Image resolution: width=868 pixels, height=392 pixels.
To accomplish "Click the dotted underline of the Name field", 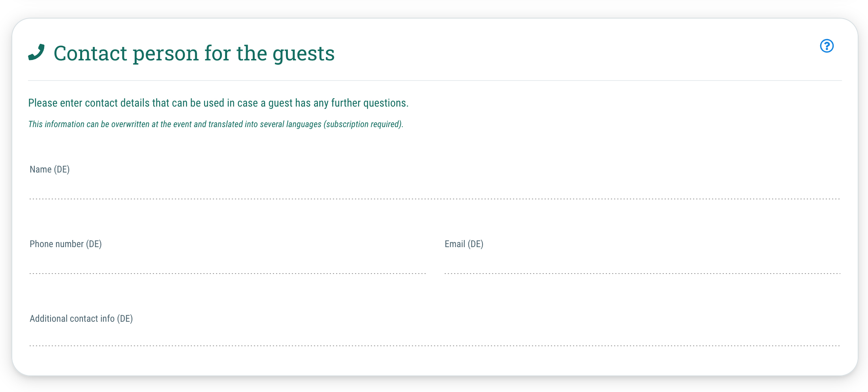I will coord(434,199).
